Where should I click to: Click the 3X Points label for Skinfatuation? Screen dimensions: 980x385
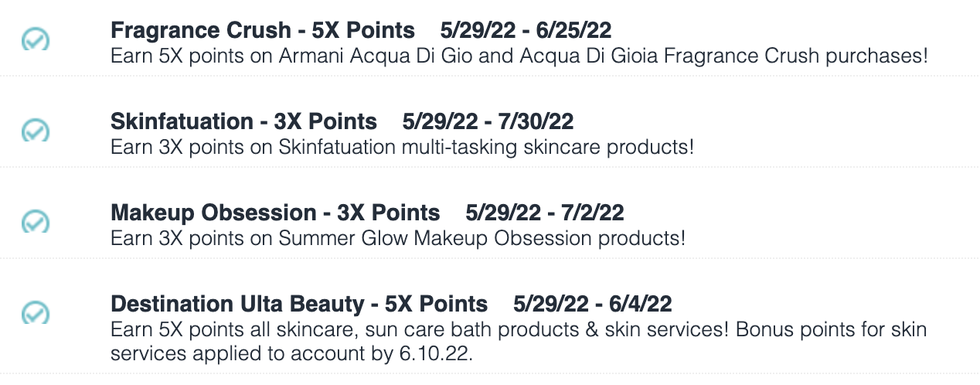point(325,121)
